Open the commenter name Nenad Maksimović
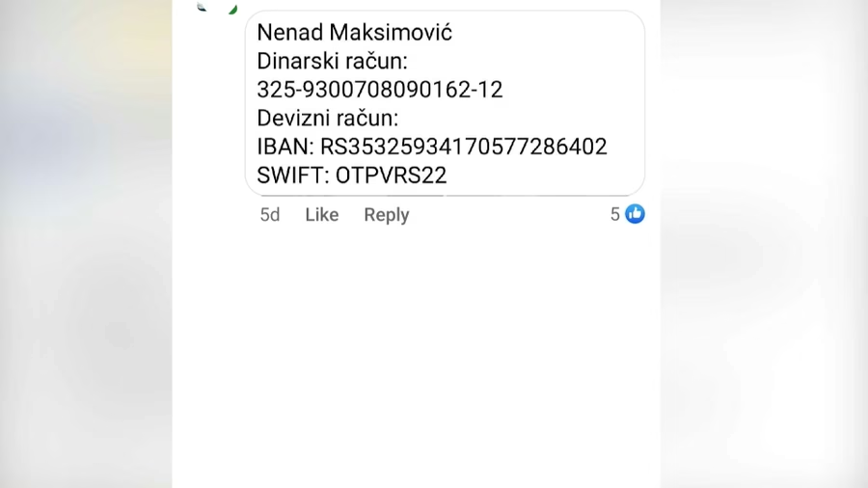The image size is (868, 488). coord(354,33)
